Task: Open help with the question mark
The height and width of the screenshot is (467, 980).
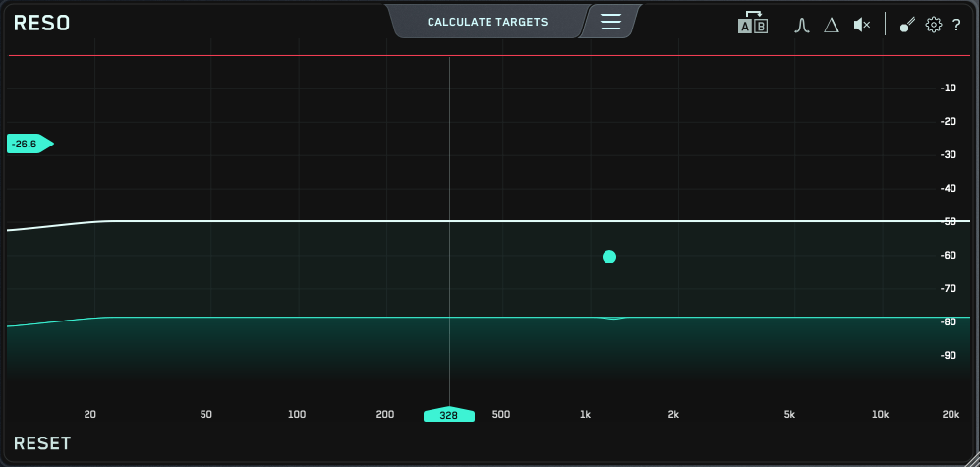Action: 956,25
